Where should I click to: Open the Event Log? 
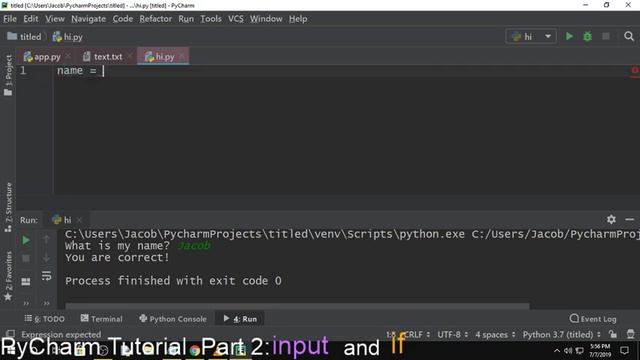coord(593,319)
